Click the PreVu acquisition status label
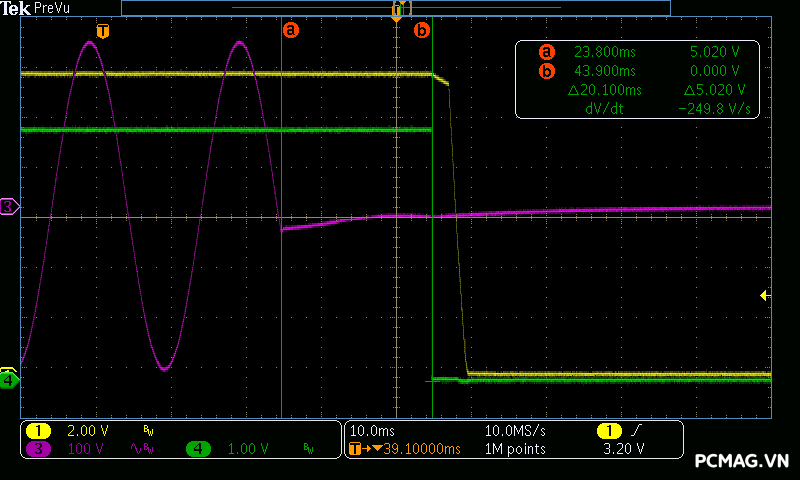800x480 pixels. coord(50,8)
